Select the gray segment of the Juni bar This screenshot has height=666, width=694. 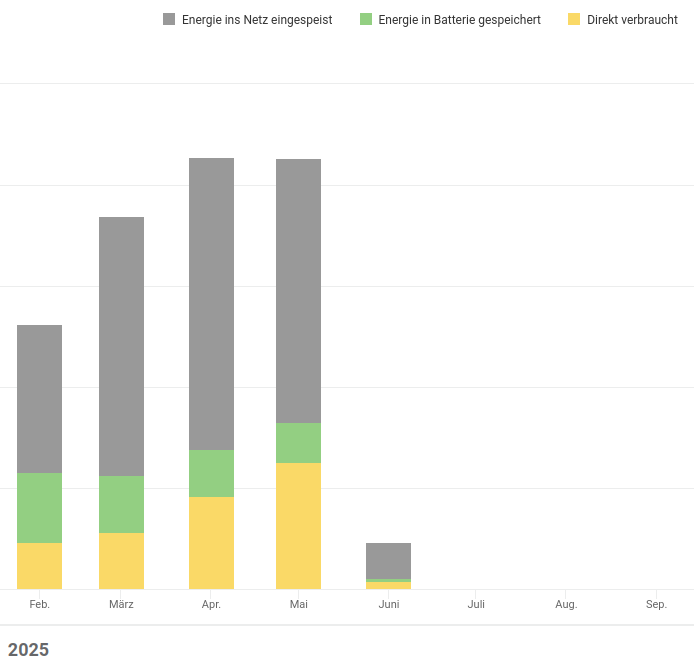pyautogui.click(x=388, y=560)
